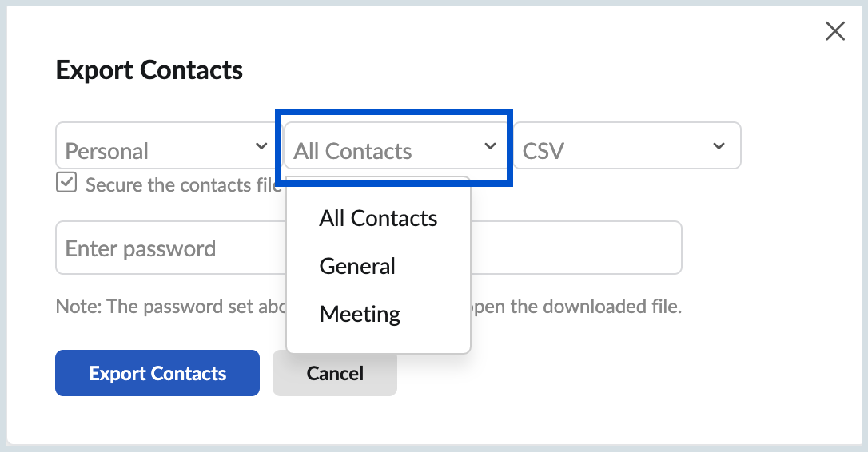This screenshot has height=452, width=868.
Task: Click the chevron arrow beside CSV
Action: click(719, 146)
